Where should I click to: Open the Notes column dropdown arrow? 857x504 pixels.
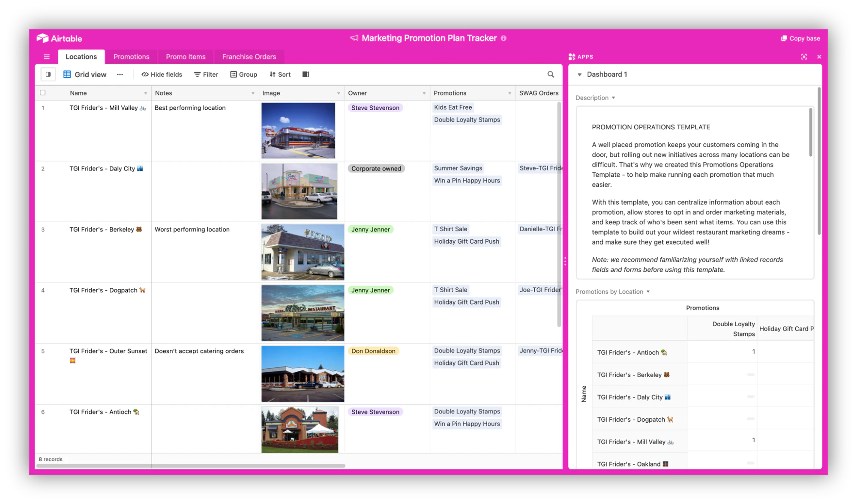tap(253, 93)
